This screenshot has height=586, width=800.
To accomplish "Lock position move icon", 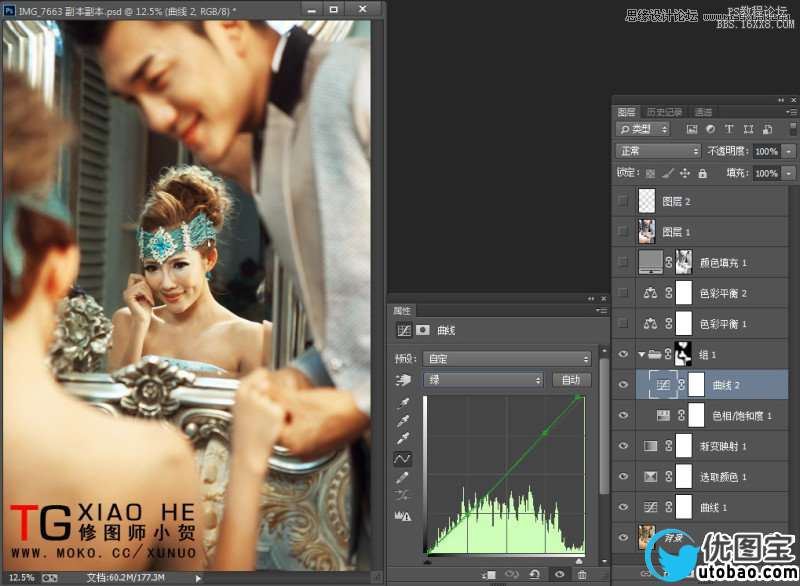I will (685, 173).
